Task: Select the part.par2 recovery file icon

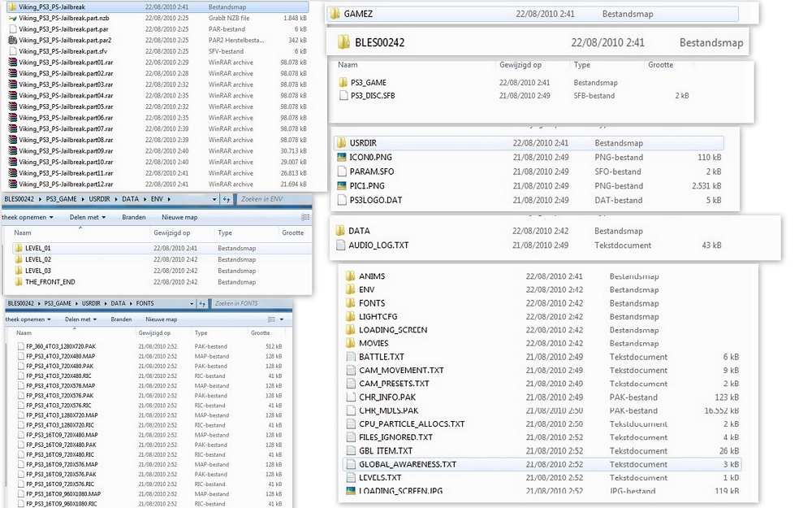Action: click(11, 40)
